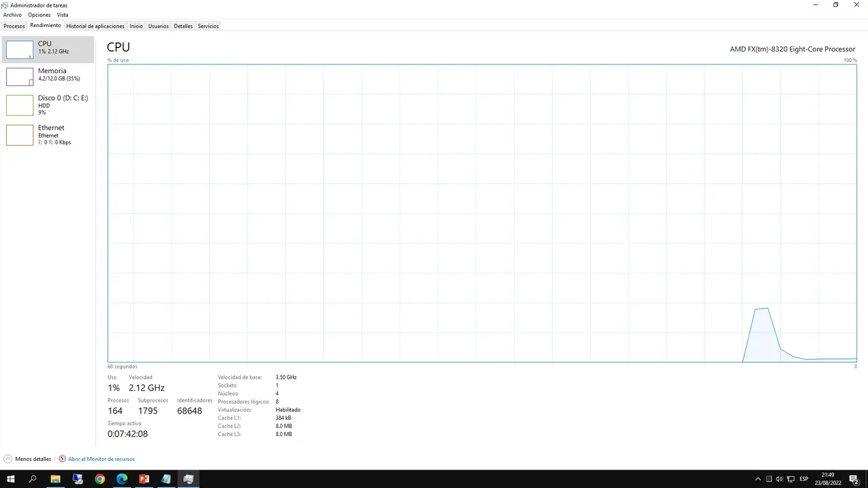Screen dimensions: 868x488
Task: Click the CPU usage graph area
Action: 482,213
